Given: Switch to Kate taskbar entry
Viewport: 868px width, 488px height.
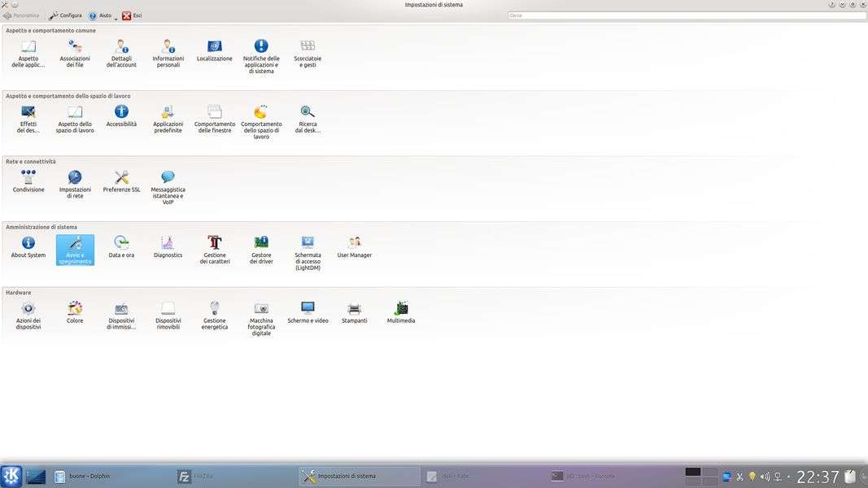Looking at the screenshot, I should pos(484,476).
